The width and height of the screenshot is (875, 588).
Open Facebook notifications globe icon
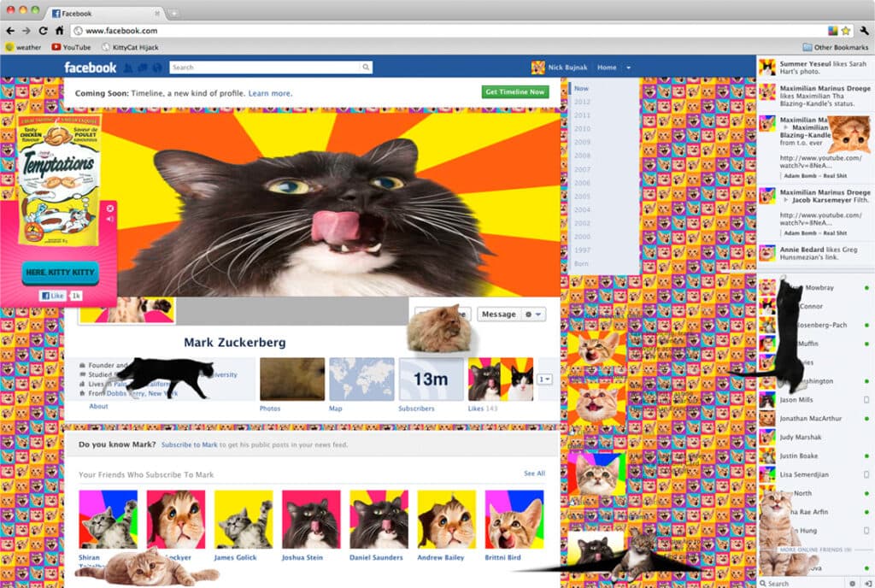coord(157,68)
